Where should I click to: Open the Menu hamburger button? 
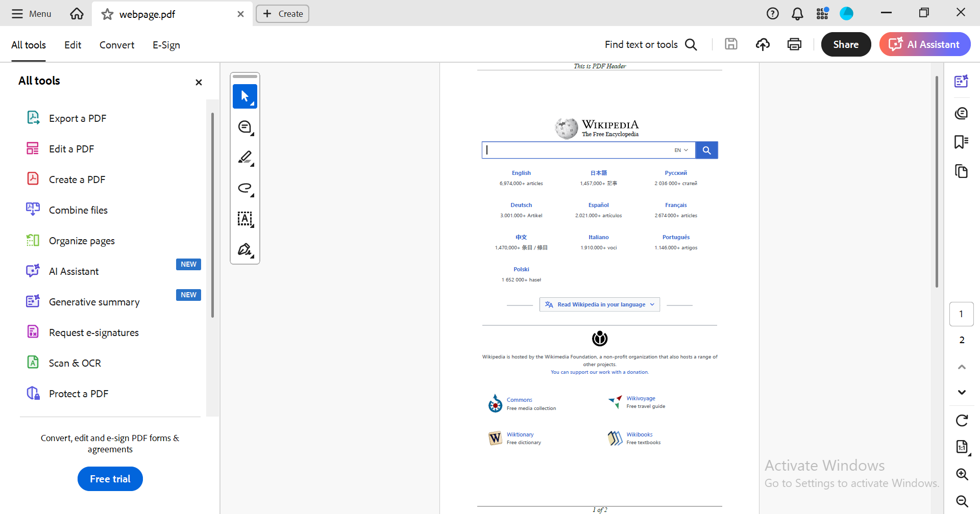click(31, 14)
